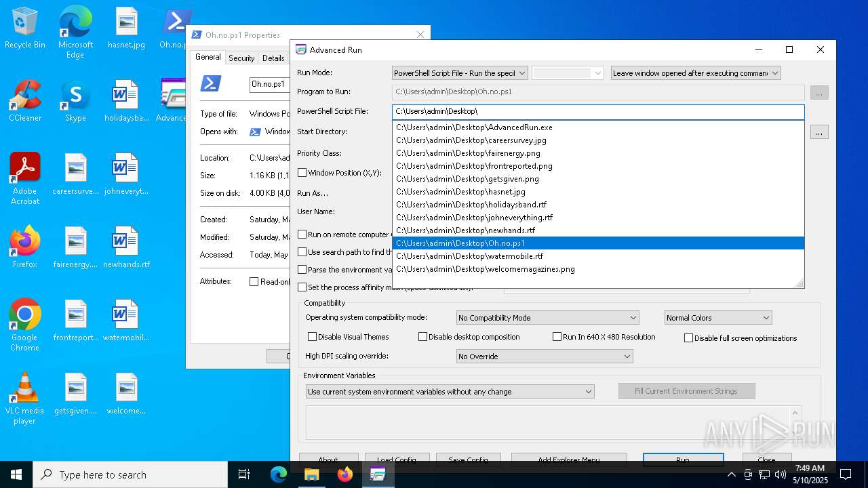
Task: Open Skype desktop shortcut
Action: 75,102
